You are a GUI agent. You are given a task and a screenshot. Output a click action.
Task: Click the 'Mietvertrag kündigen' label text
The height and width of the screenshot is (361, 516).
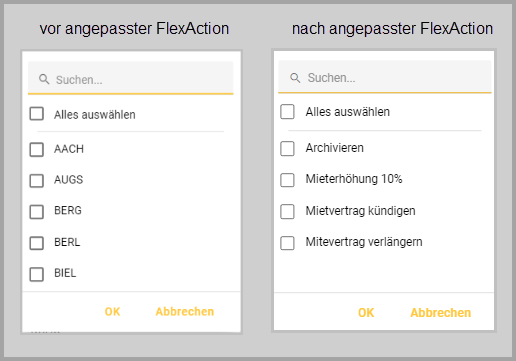[360, 211]
